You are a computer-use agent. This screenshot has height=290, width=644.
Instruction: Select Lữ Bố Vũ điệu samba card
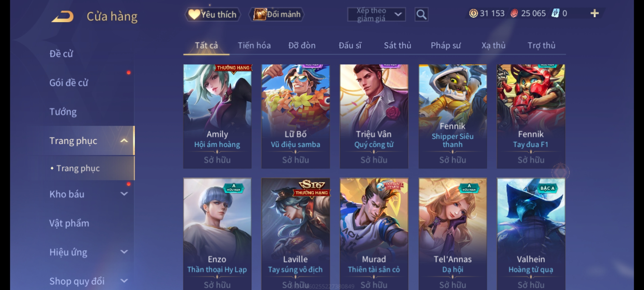(295, 116)
